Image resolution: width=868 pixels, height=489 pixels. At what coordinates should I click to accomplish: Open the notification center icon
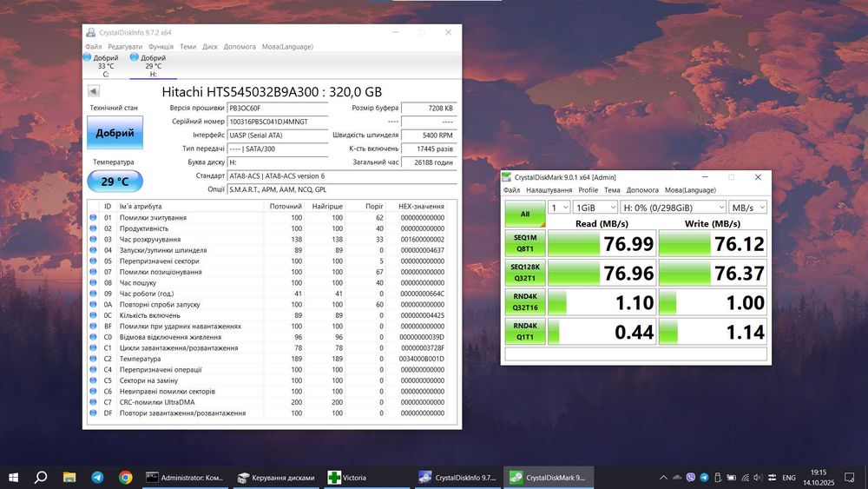pyautogui.click(x=850, y=478)
